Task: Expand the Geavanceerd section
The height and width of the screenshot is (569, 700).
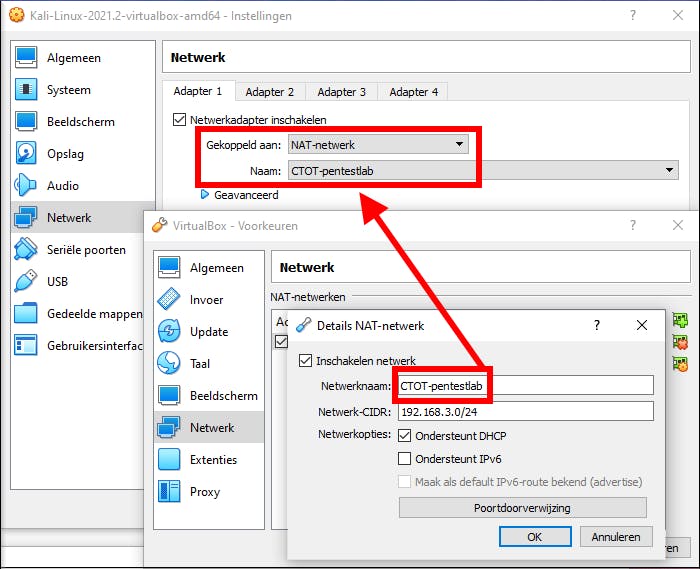Action: pyautogui.click(x=240, y=195)
